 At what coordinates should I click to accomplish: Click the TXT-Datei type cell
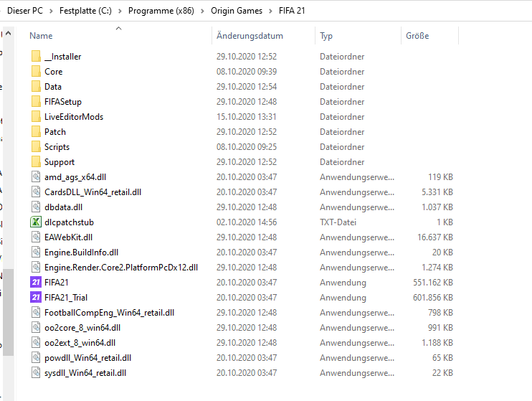[338, 222]
